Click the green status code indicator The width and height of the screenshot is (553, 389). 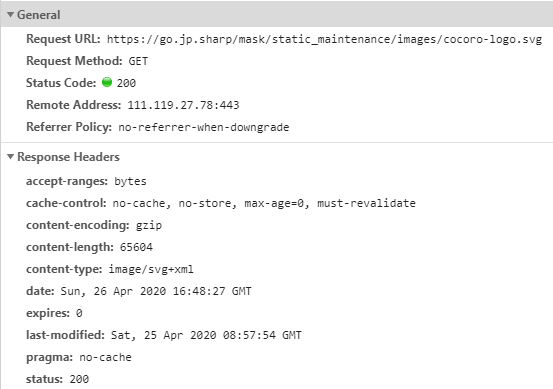coord(107,82)
